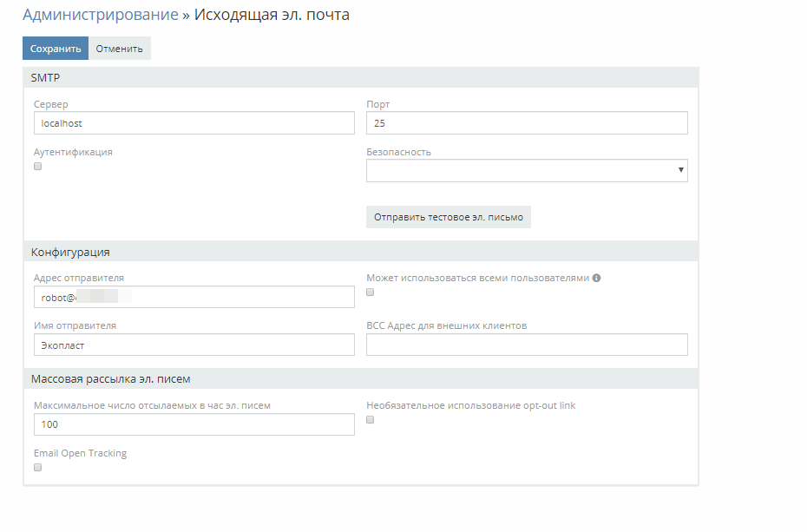
Task: Click 'Отправить тестовое эл. письмо' button
Action: 448,217
